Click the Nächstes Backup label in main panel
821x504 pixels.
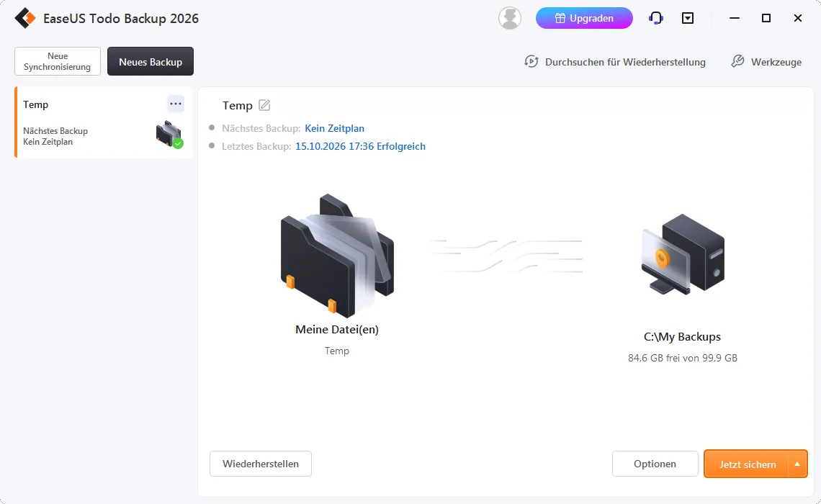(261, 128)
